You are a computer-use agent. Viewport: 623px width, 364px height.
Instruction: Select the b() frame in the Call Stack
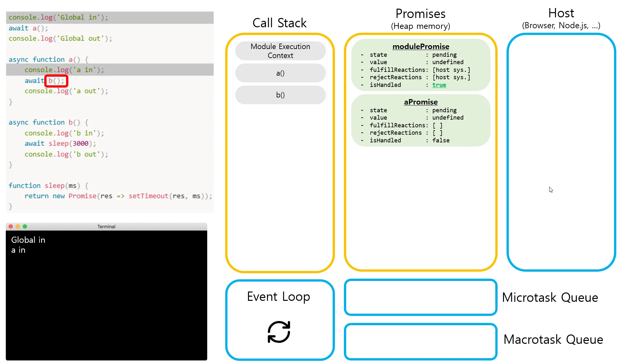pos(280,95)
